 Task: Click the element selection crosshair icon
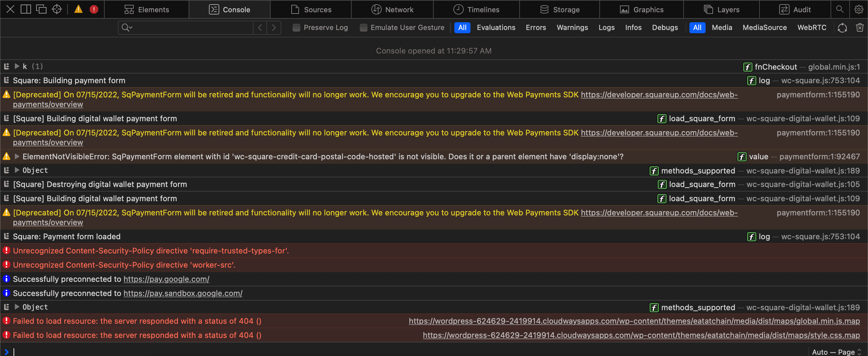pyautogui.click(x=57, y=9)
